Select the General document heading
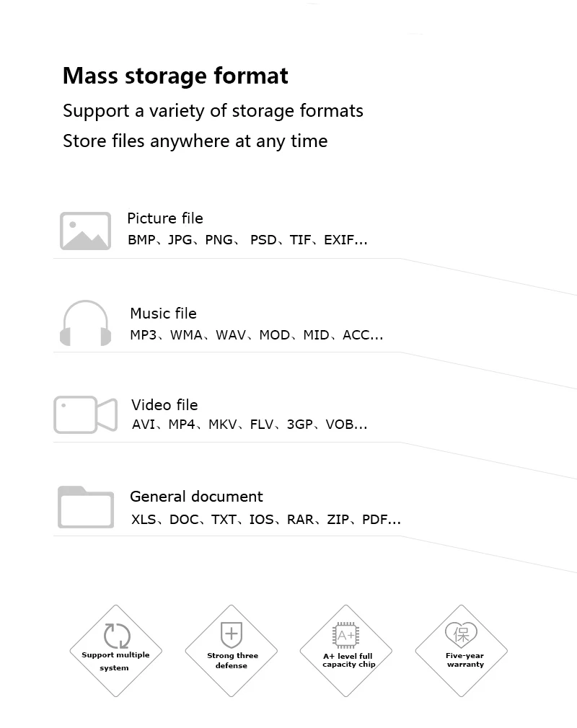The image size is (577, 728). (x=196, y=497)
